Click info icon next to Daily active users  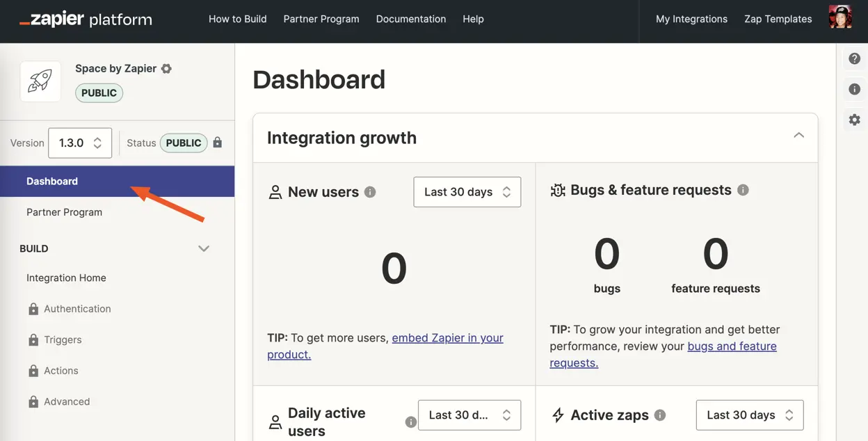411,422
